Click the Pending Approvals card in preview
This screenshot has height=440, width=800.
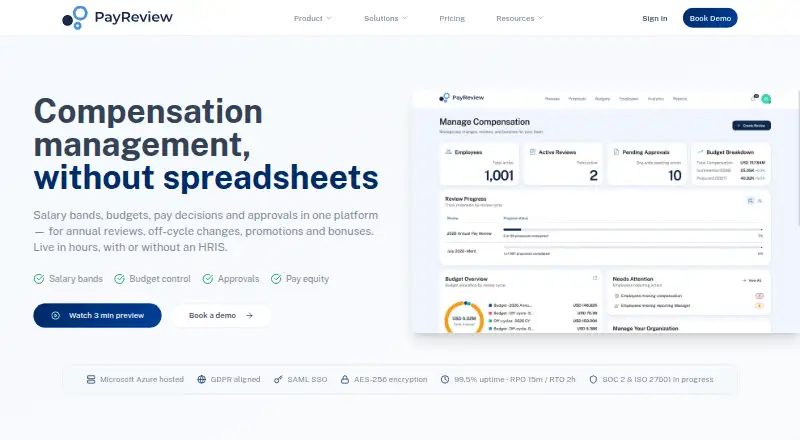[x=647, y=164]
